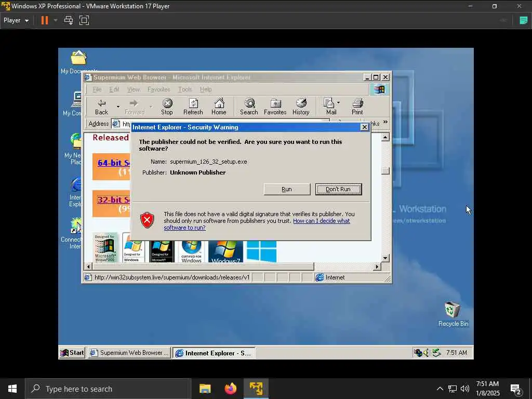Screen dimensions: 532x399
Task: Click the Back toolbar icon in Internet Explorer
Action: coord(101,107)
